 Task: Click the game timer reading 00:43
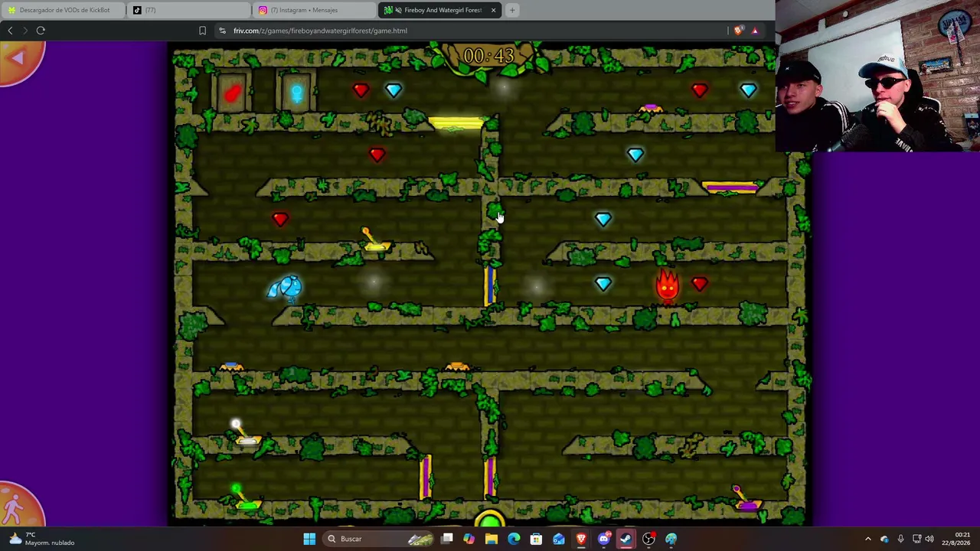click(488, 56)
